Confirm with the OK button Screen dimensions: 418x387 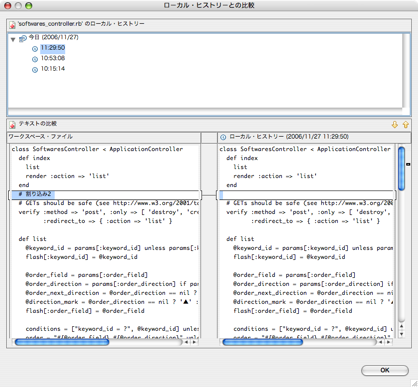pyautogui.click(x=385, y=370)
